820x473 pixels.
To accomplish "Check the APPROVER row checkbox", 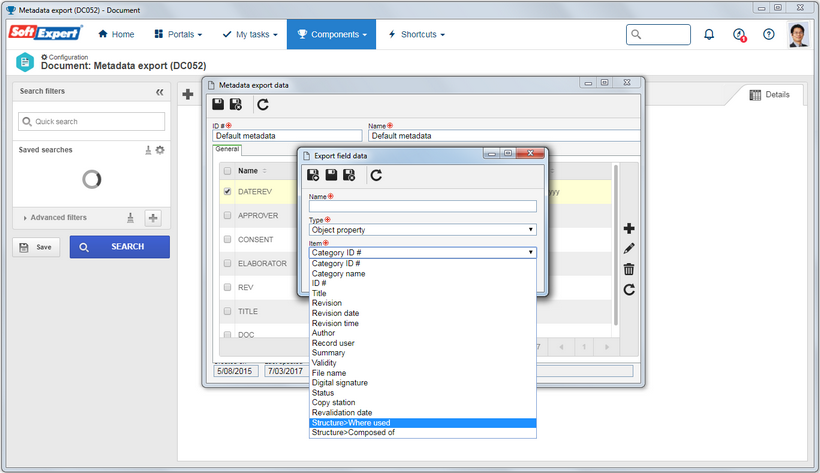I will [x=227, y=216].
